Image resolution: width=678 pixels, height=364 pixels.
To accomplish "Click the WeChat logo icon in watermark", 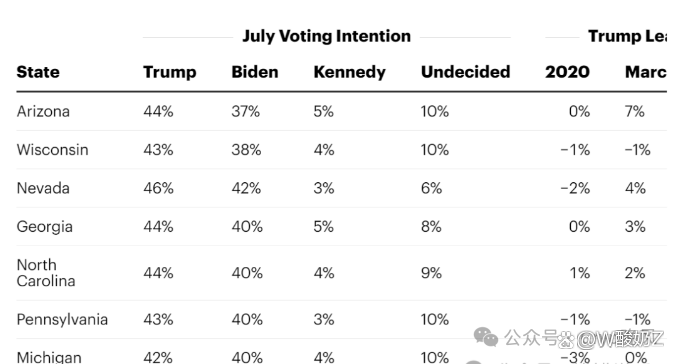I will click(486, 337).
